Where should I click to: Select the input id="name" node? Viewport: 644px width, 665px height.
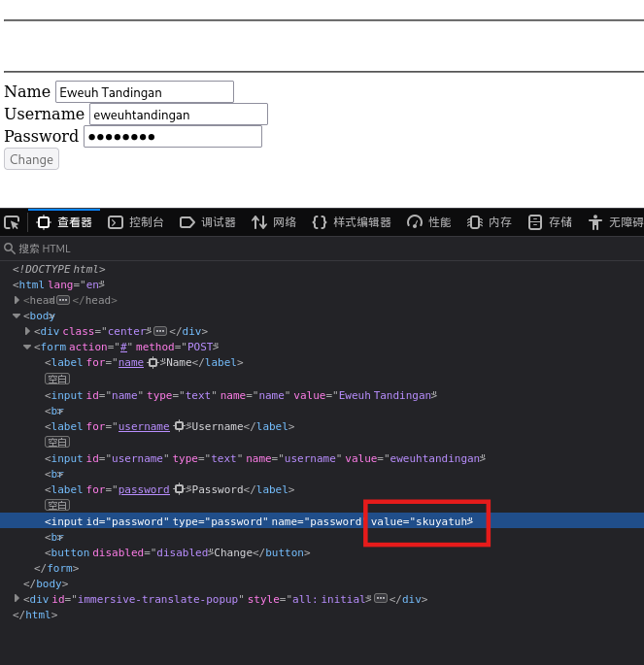tap(241, 395)
